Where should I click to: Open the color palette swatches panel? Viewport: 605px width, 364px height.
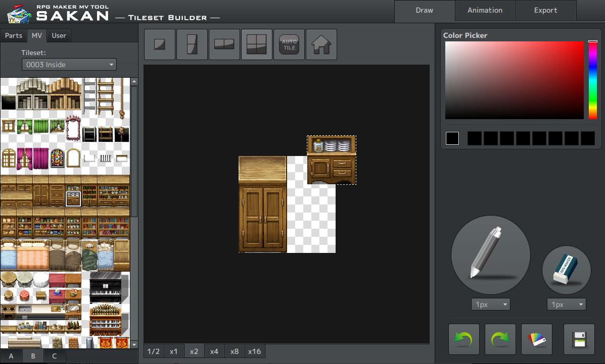pos(536,339)
